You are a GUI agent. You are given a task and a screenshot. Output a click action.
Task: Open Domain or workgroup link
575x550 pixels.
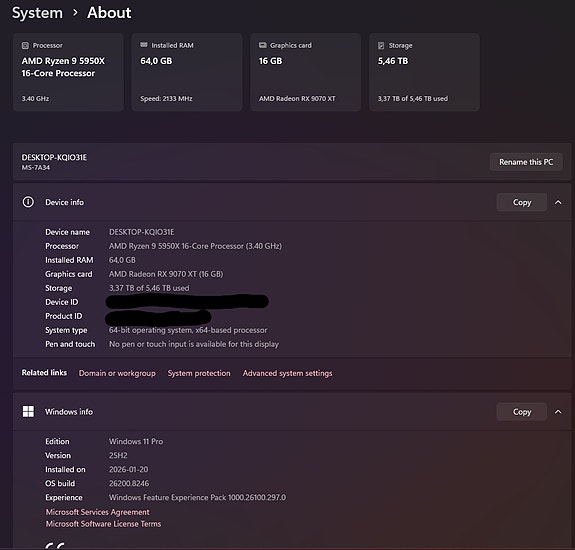tap(117, 373)
